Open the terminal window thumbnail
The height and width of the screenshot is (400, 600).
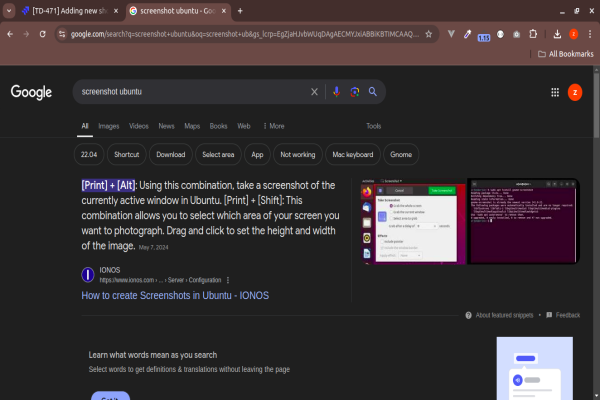point(523,222)
